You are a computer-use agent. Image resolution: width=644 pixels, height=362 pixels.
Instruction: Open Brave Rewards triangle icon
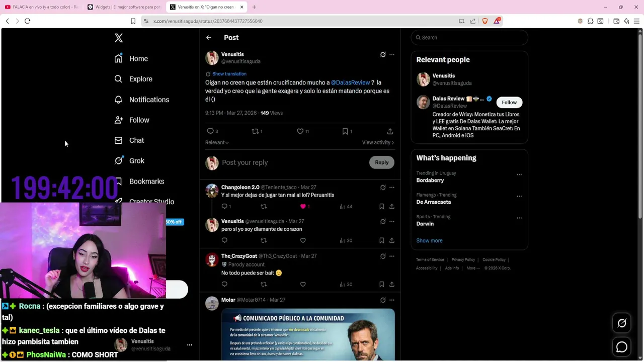pyautogui.click(x=497, y=21)
